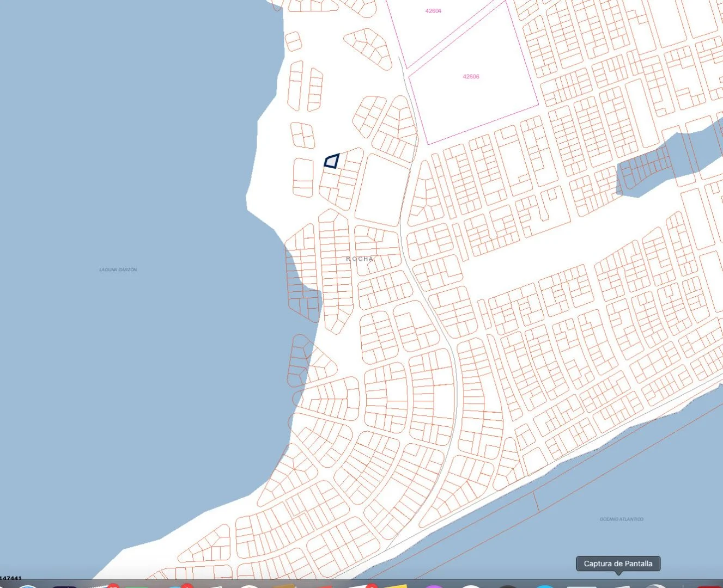
Task: Click the ROCHA map label
Action: (360, 259)
